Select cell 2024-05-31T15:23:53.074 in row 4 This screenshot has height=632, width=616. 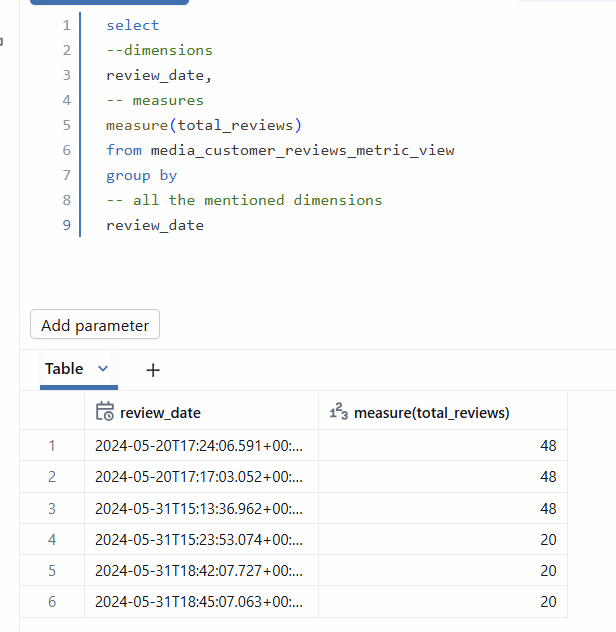click(x=201, y=539)
